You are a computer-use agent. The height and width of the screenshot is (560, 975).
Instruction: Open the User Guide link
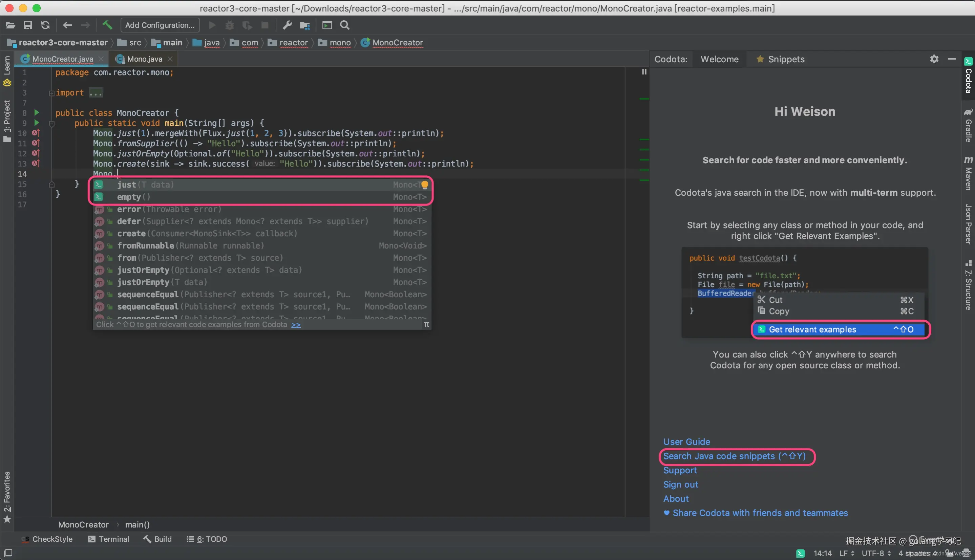pyautogui.click(x=686, y=441)
